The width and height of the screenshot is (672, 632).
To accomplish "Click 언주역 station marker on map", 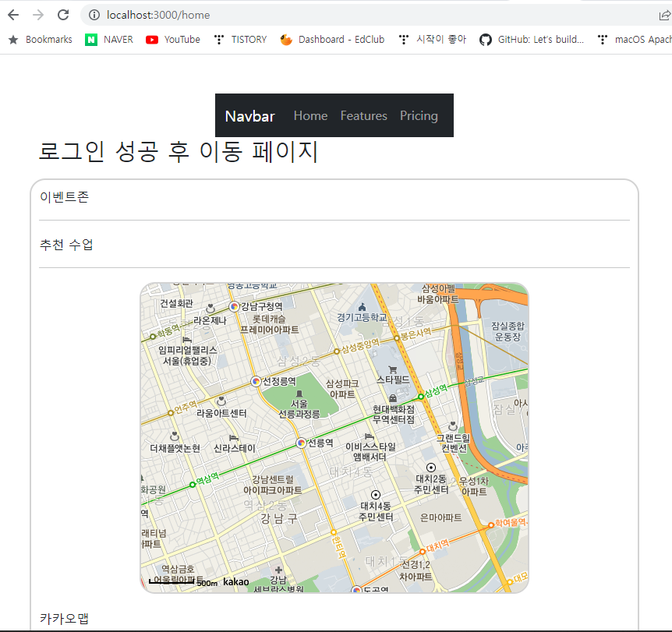I will click(x=171, y=413).
